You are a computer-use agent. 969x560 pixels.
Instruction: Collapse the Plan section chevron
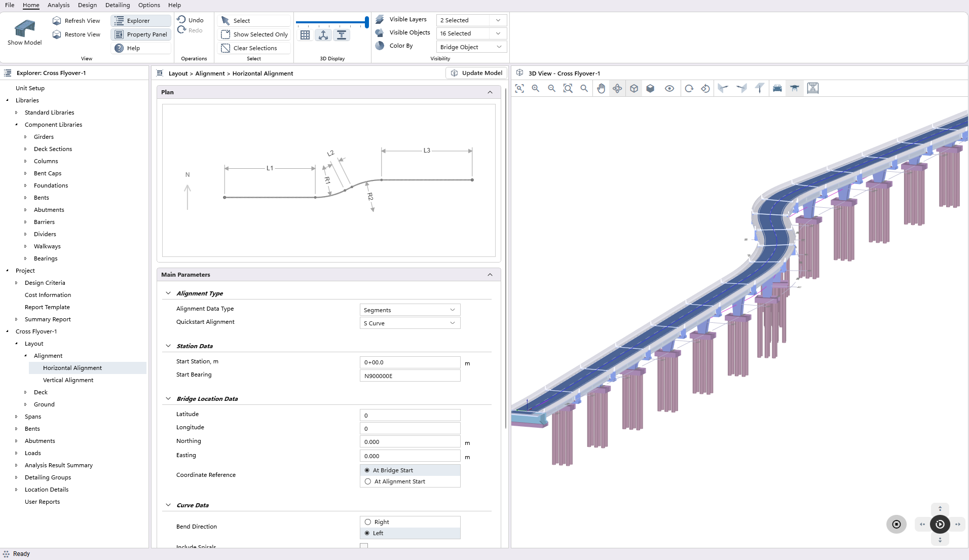coord(490,92)
